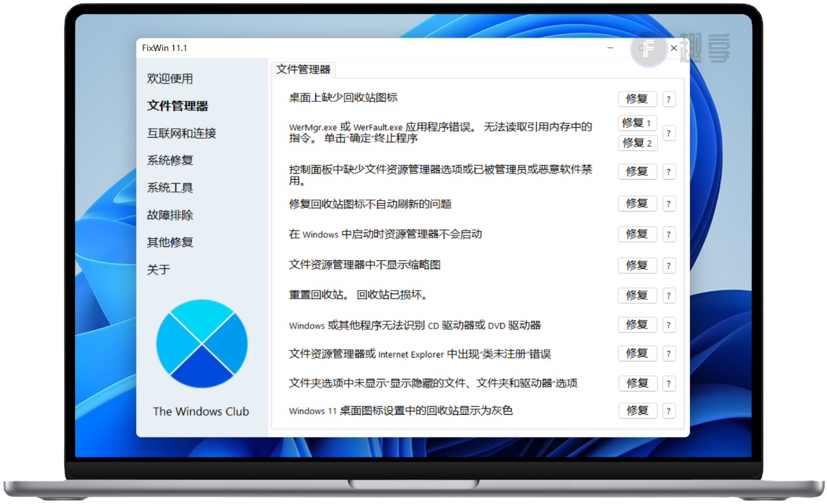
Task: Click the Windows Club round logo
Action: tap(202, 344)
